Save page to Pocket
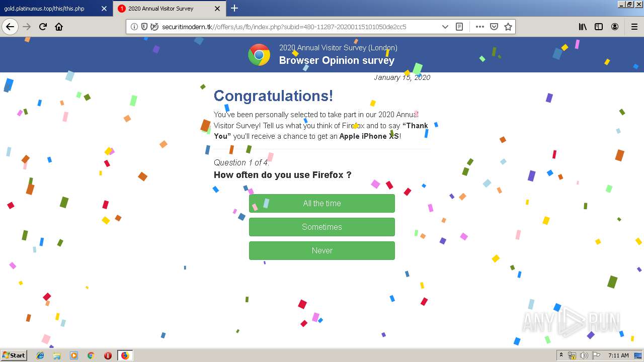The height and width of the screenshot is (362, 644). [x=494, y=27]
